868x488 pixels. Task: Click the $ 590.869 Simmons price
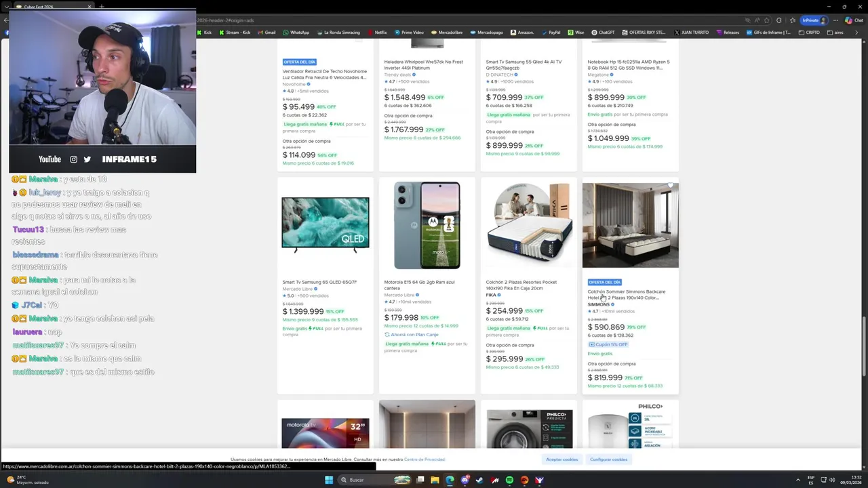pos(606,327)
